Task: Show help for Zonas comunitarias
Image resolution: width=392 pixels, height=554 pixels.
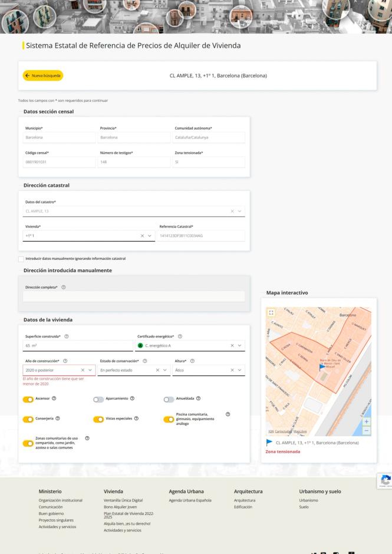Action: pos(87,438)
